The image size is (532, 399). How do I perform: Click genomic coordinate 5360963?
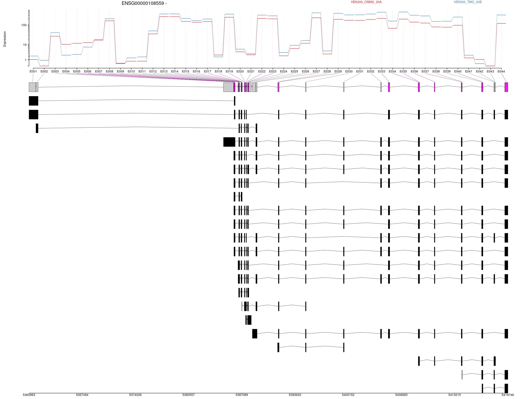click(x=29, y=395)
